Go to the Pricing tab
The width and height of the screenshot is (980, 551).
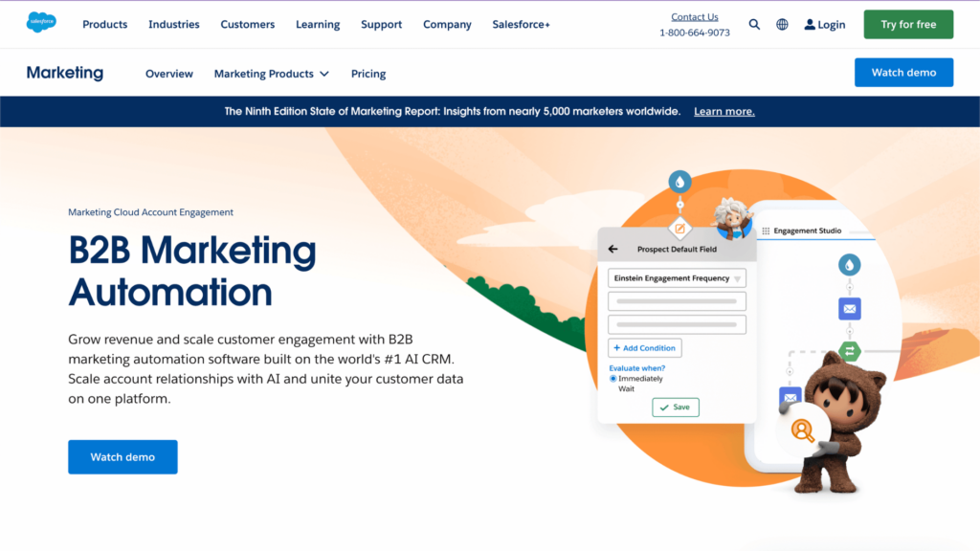(368, 74)
